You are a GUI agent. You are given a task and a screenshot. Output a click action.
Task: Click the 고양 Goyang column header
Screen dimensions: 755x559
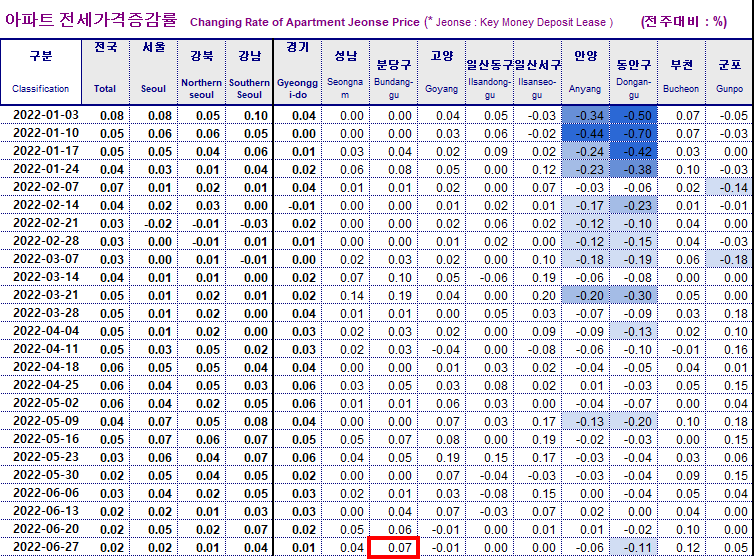click(x=442, y=72)
